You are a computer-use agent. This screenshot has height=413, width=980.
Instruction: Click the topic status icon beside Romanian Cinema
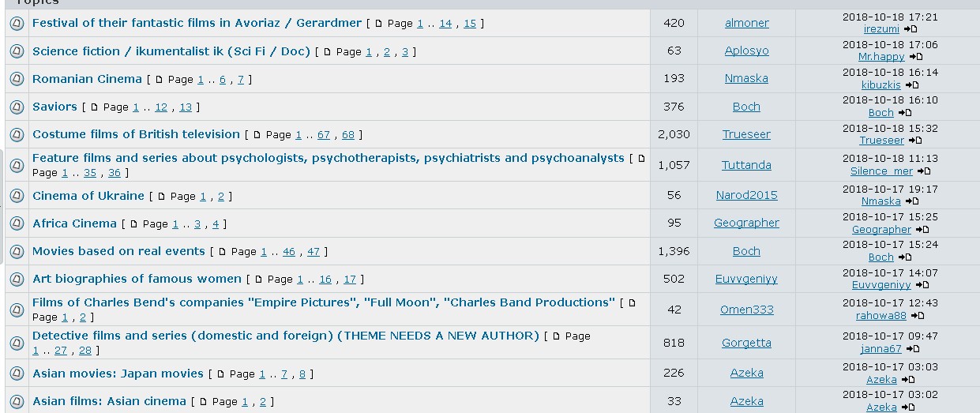17,79
